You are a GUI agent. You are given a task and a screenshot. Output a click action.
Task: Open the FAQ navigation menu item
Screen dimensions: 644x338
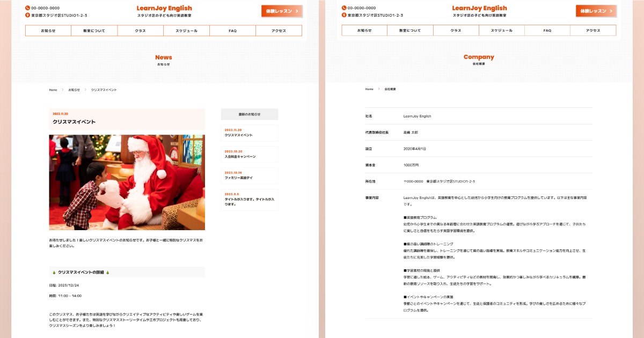point(232,31)
